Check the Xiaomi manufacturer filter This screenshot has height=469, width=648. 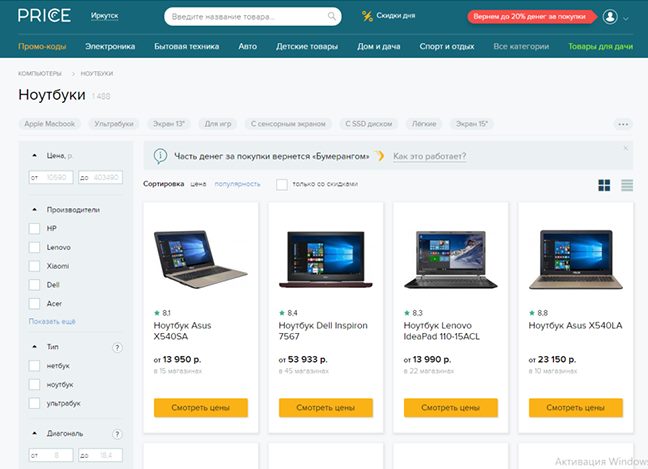coord(34,266)
